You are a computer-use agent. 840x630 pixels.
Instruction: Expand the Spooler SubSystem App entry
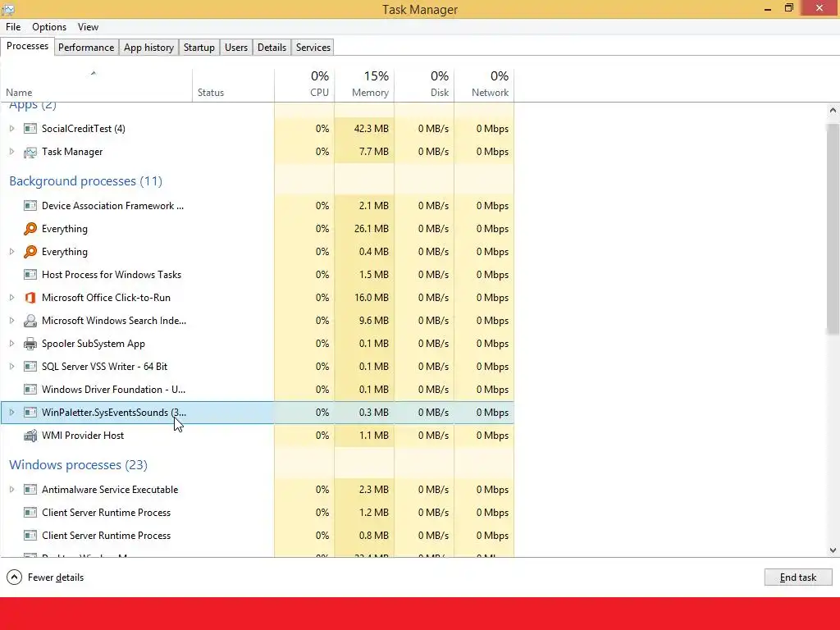click(x=11, y=344)
